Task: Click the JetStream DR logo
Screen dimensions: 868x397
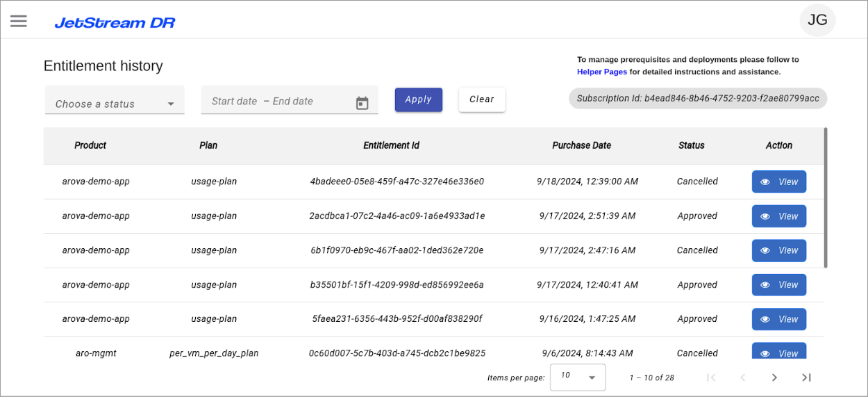Action: pyautogui.click(x=115, y=23)
